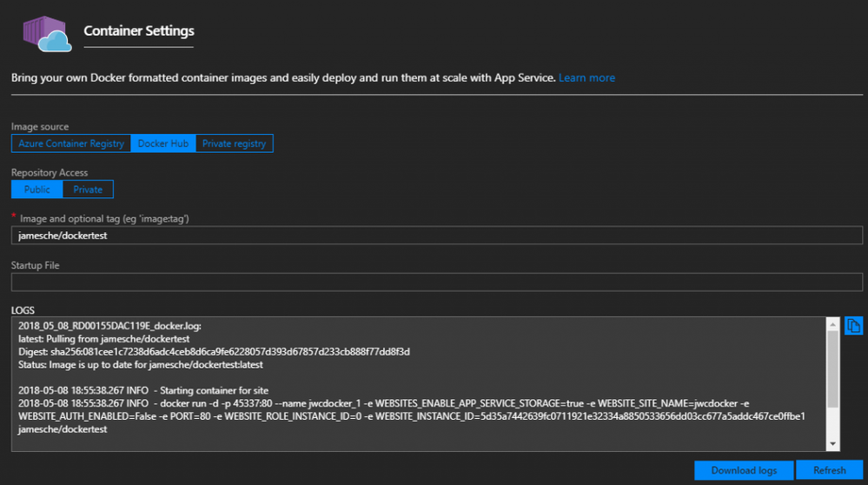Copy logs using the clipboard icon
This screenshot has height=485, width=868.
tap(853, 326)
